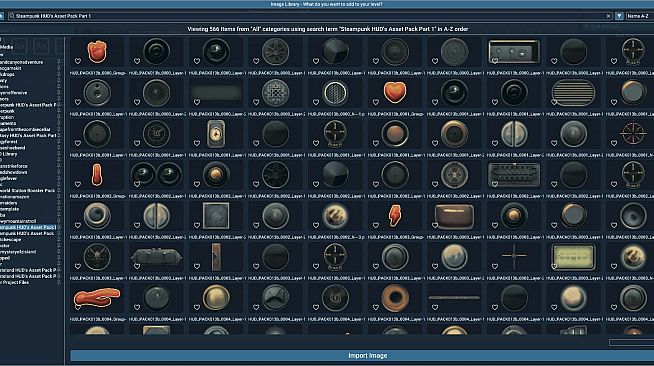The height and width of the screenshot is (366, 654).
Task: Click the search magnifier icon
Action: [11, 16]
